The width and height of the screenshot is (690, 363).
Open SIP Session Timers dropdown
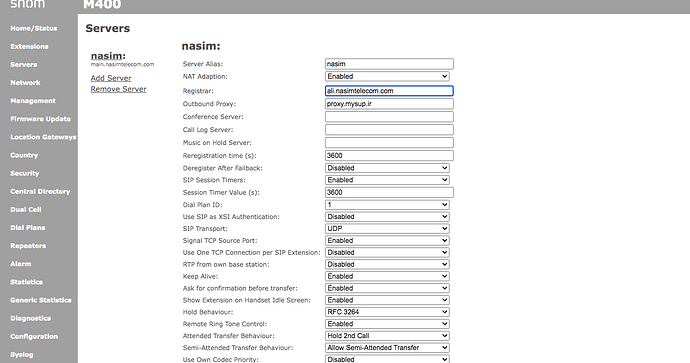[x=387, y=180]
